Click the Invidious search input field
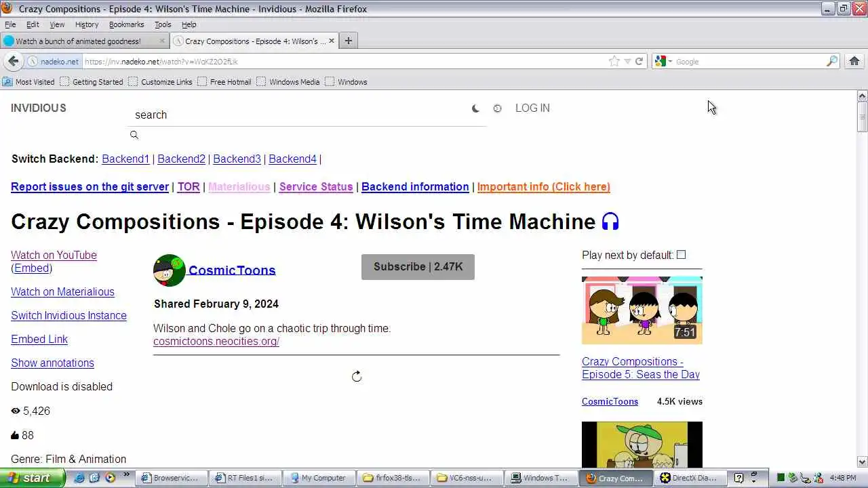 [x=307, y=115]
